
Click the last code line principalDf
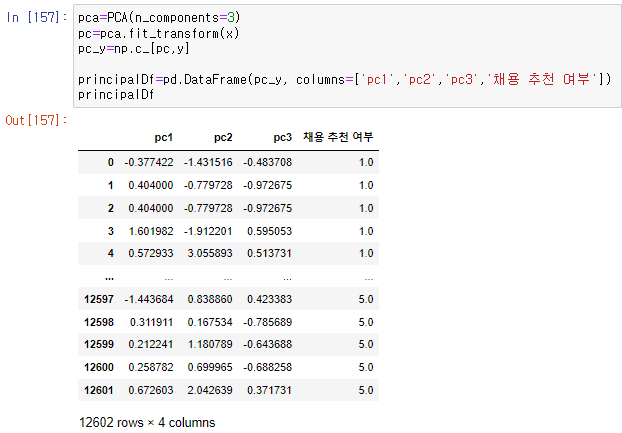116,95
